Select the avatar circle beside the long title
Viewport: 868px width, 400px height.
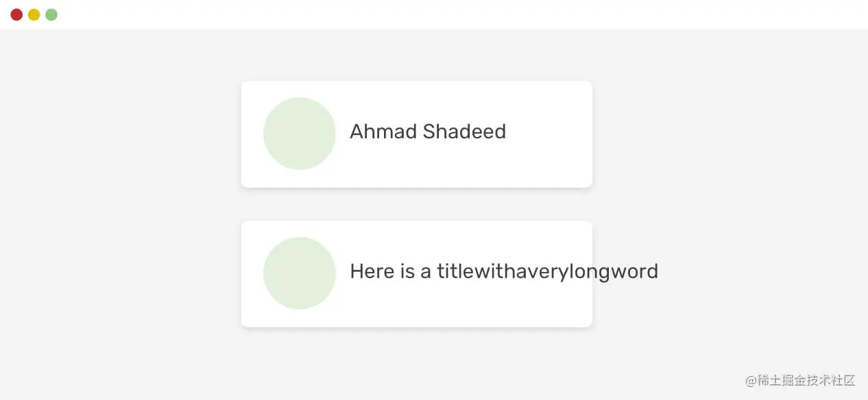click(x=300, y=273)
